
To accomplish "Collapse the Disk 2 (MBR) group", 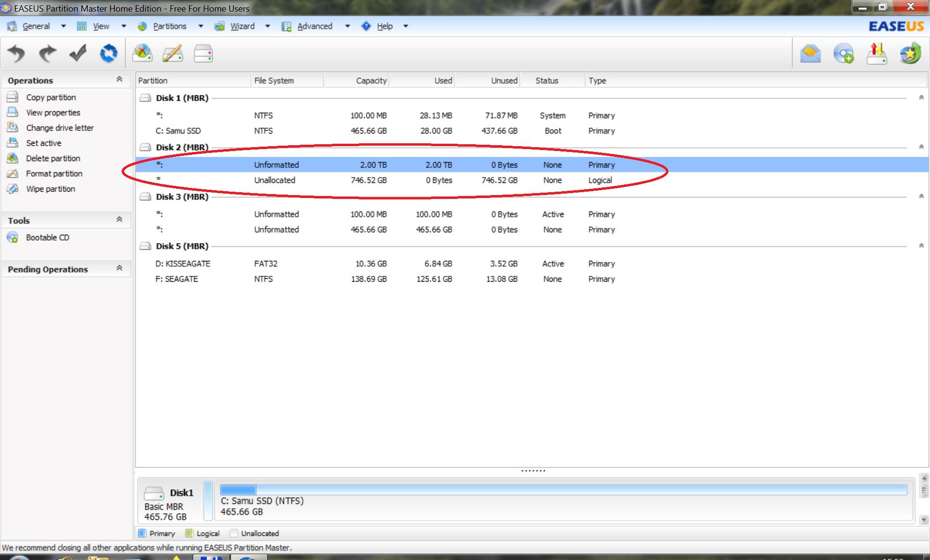I will click(921, 147).
